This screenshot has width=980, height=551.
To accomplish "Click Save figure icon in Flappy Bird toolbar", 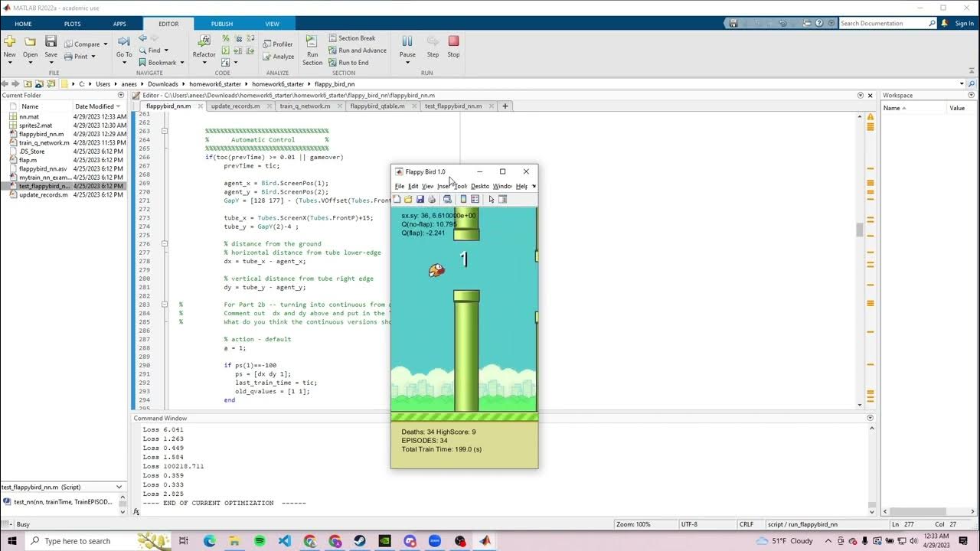I will 420,200.
